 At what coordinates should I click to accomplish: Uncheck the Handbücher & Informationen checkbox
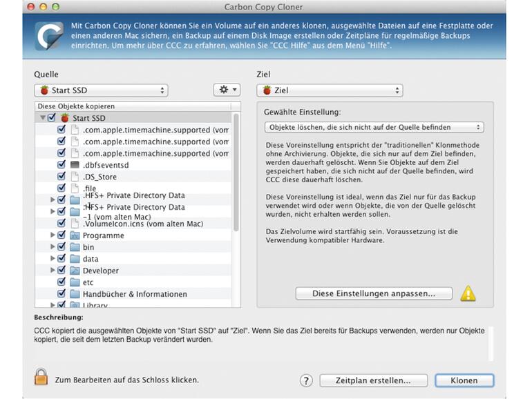click(61, 293)
